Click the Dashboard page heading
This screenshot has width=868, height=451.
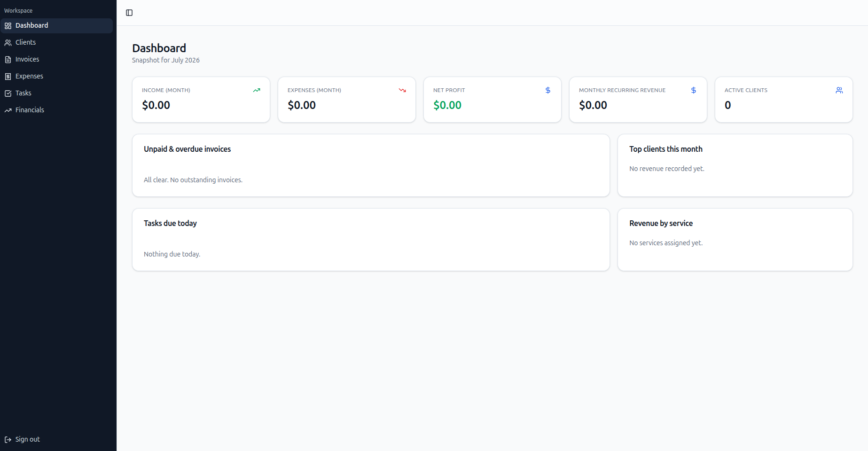159,48
